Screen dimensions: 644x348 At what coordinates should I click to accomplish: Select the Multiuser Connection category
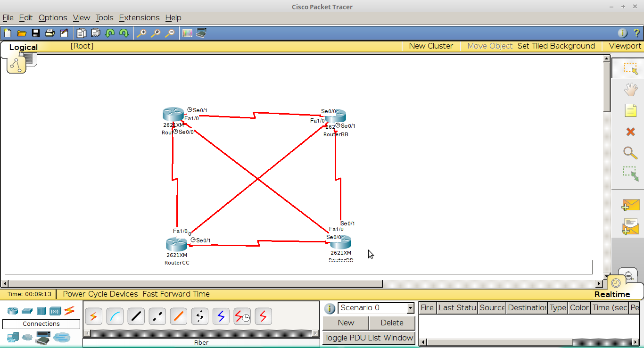[61, 338]
